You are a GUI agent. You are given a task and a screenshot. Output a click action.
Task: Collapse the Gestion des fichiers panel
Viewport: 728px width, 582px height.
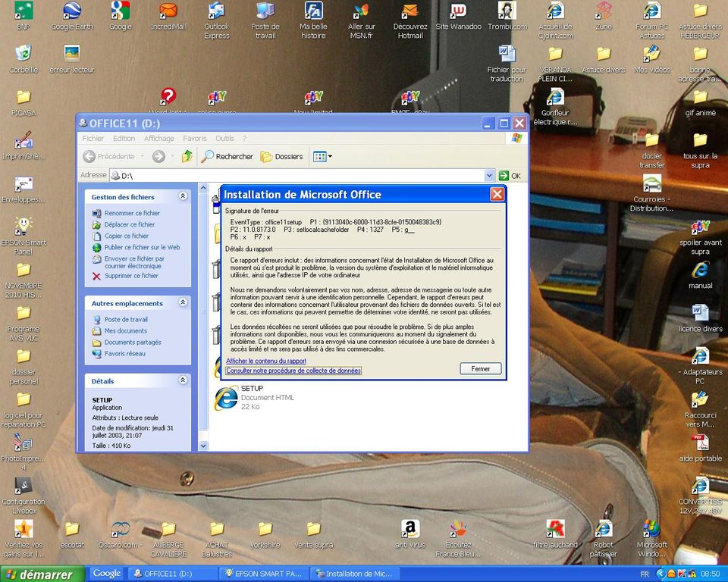coord(182,196)
